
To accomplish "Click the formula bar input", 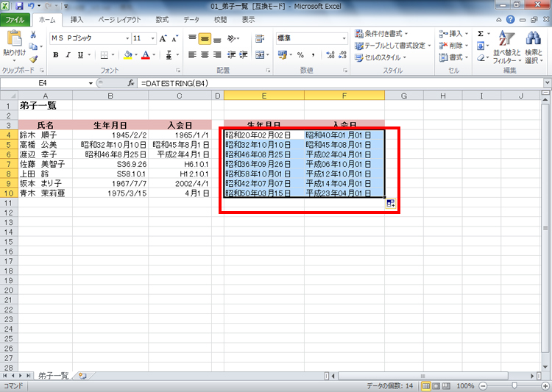I will (x=340, y=83).
